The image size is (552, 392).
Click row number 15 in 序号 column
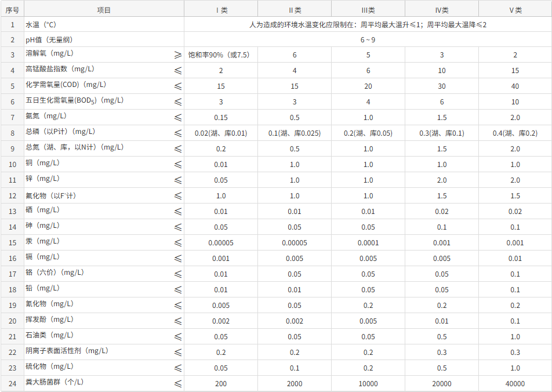click(12, 243)
